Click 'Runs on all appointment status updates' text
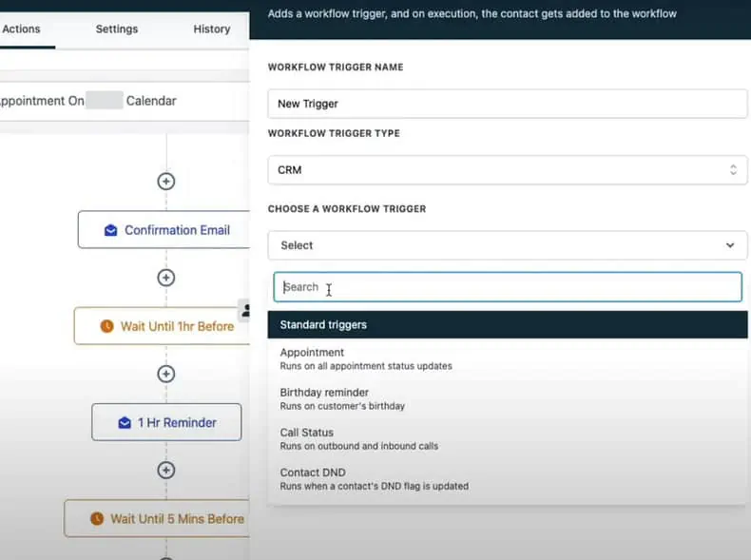 point(366,366)
